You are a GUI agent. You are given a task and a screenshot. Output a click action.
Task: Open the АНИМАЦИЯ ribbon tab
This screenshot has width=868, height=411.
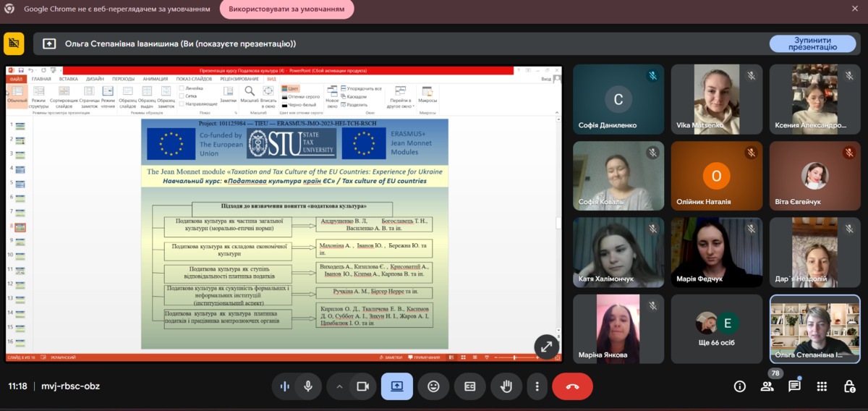(x=155, y=79)
